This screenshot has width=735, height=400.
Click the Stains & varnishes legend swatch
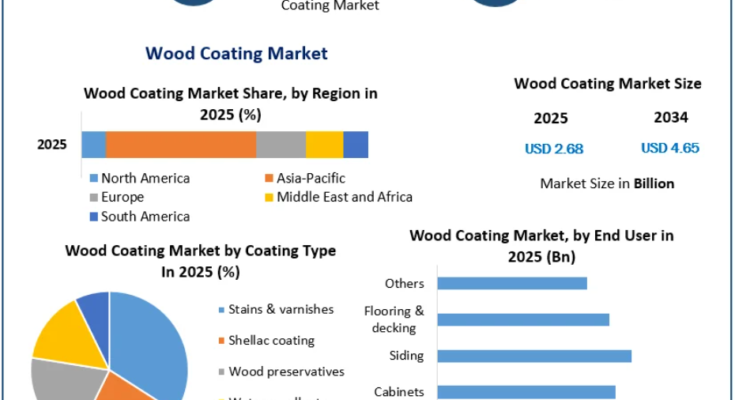pos(222,310)
